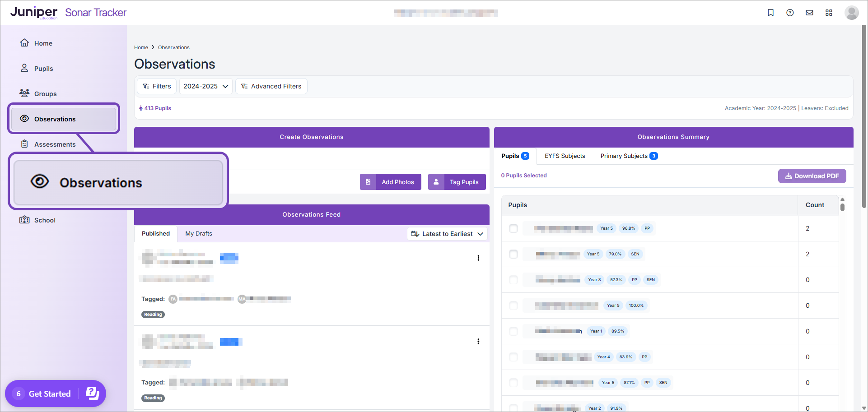Select the checkbox for the first Year 5 pupil
The height and width of the screenshot is (412, 868).
click(x=513, y=228)
